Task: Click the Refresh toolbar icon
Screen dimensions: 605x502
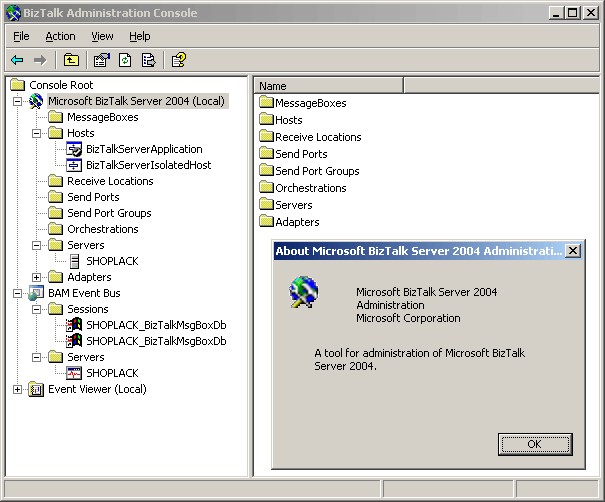Action: click(x=125, y=60)
